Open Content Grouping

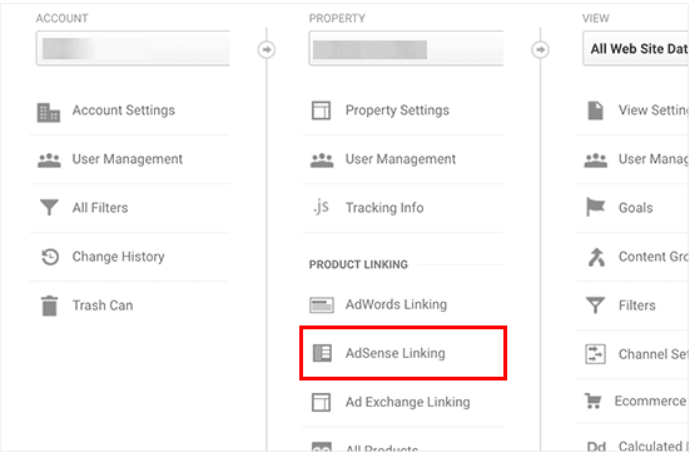tap(653, 257)
